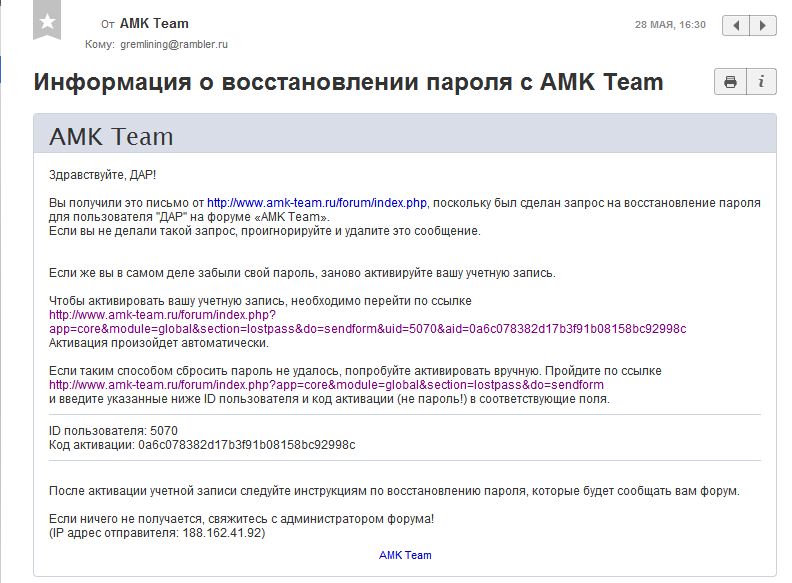Click the sentence После активации учетной записи
The width and height of the screenshot is (792, 583).
394,491
